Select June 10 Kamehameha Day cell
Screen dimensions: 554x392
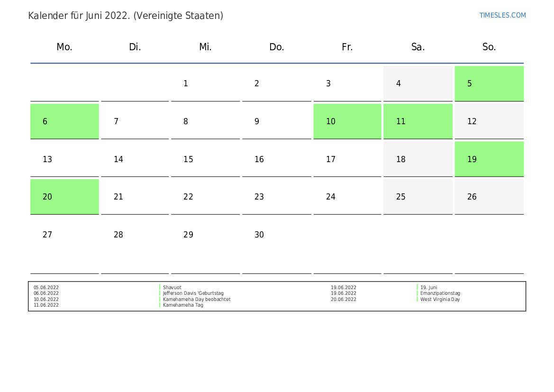(x=347, y=121)
